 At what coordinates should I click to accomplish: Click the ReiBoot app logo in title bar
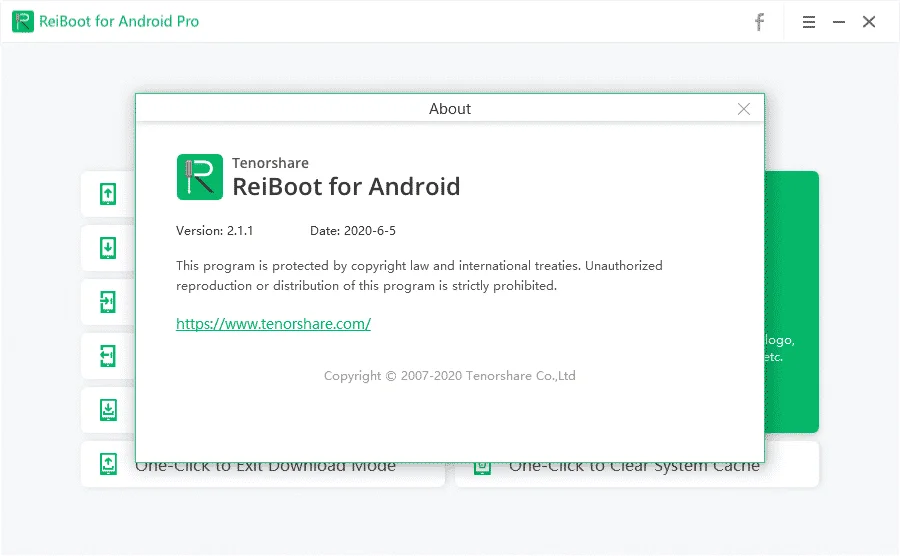[23, 22]
